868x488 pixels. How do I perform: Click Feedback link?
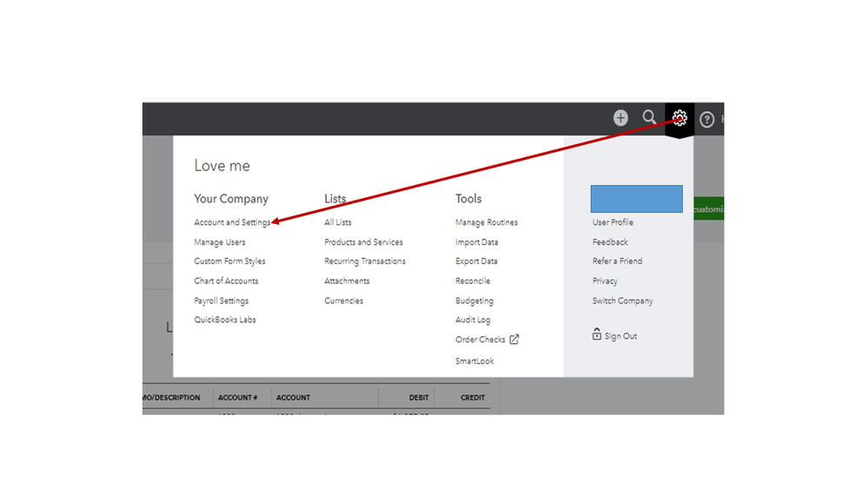(x=610, y=242)
